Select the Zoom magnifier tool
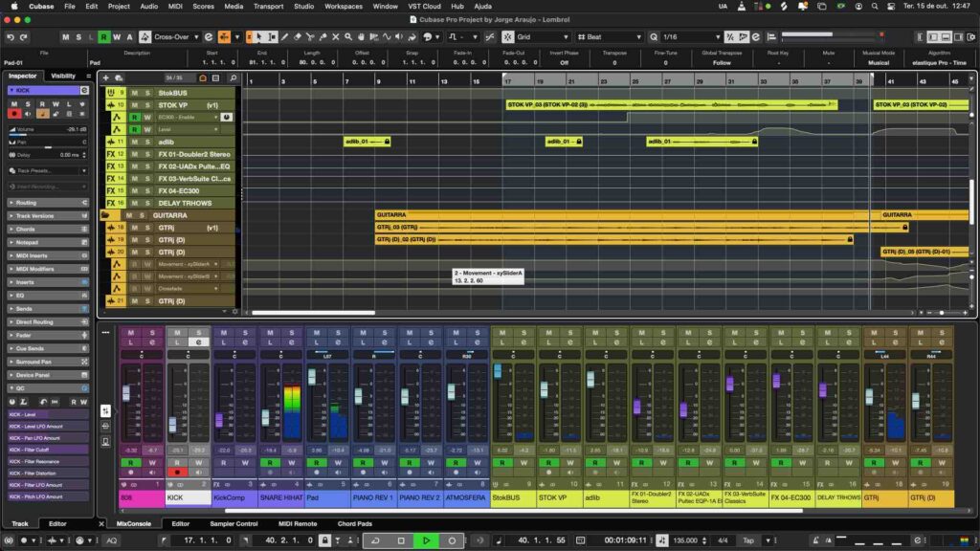Viewport: 980px width, 551px height. click(348, 37)
